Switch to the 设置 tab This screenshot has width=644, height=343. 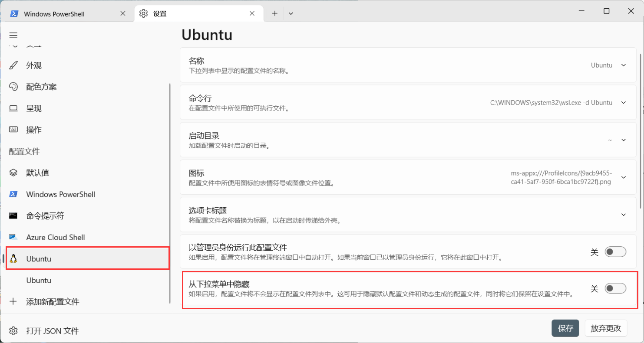tap(199, 13)
